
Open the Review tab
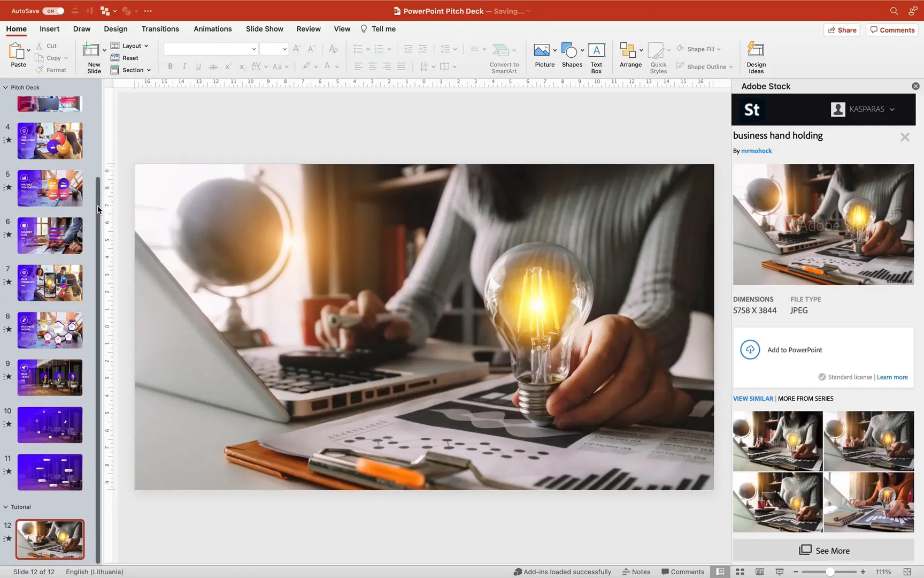click(x=308, y=28)
